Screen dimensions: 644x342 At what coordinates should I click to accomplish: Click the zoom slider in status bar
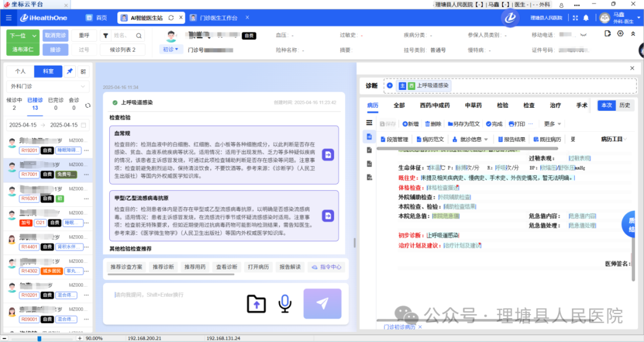39,338
